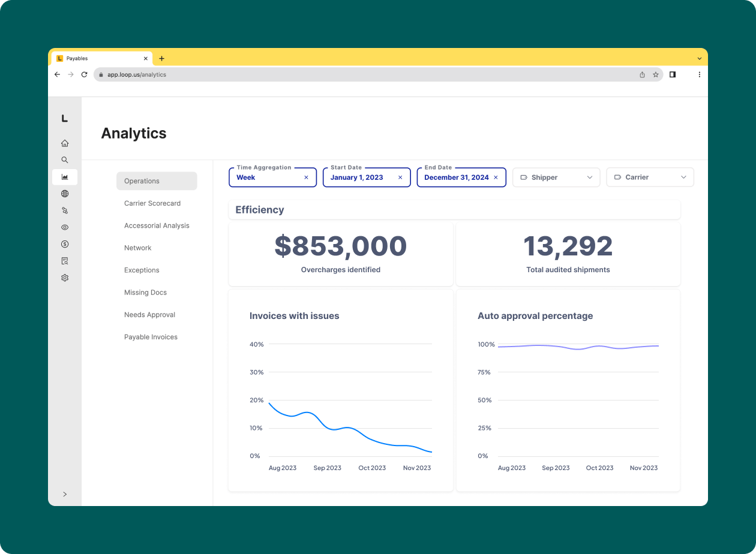Open the eye visibility icon in sidebar
This screenshot has height=554, width=756.
[64, 227]
